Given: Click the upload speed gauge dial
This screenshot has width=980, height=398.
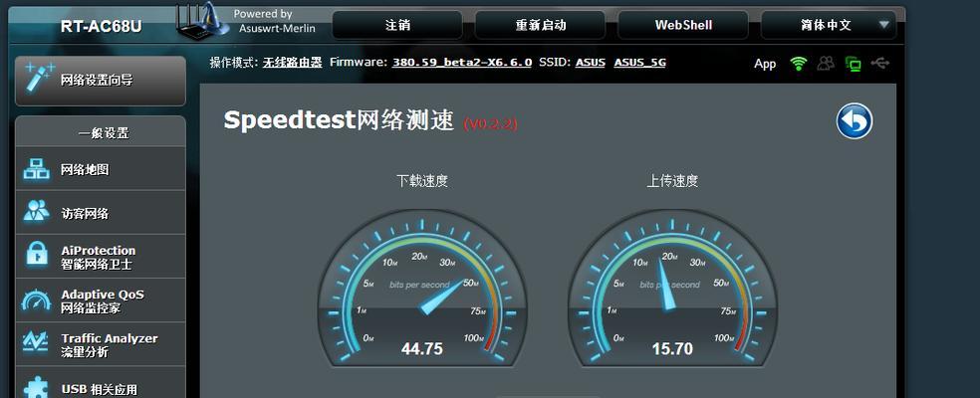Looking at the screenshot, I should (x=672, y=290).
